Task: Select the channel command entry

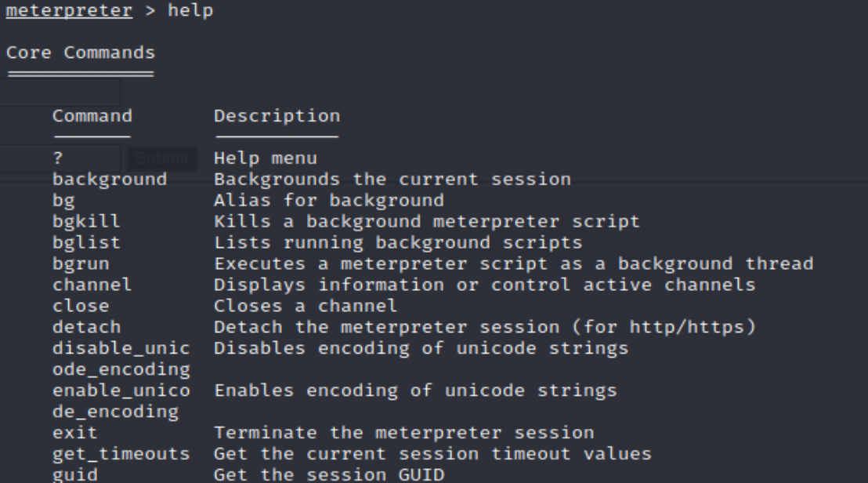Action: [92, 285]
